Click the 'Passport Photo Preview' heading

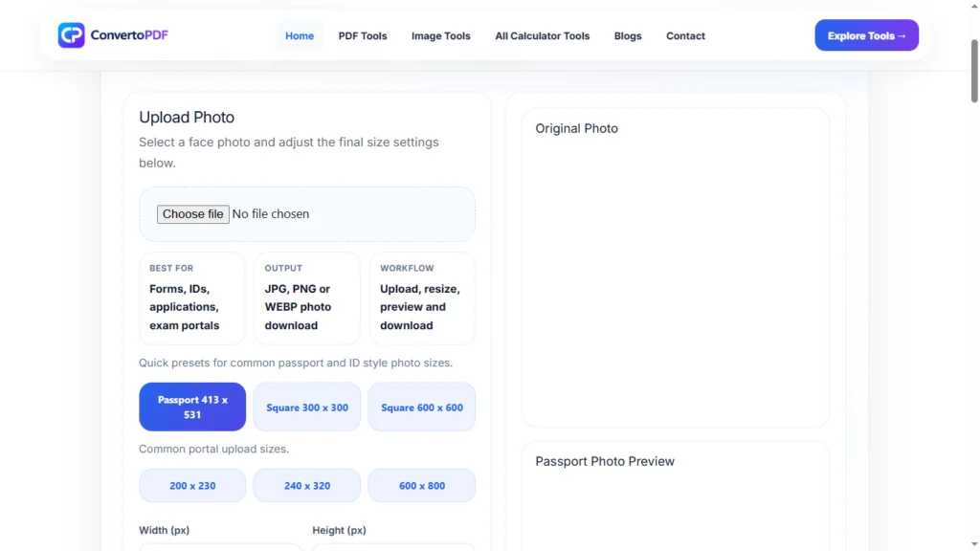[605, 461]
